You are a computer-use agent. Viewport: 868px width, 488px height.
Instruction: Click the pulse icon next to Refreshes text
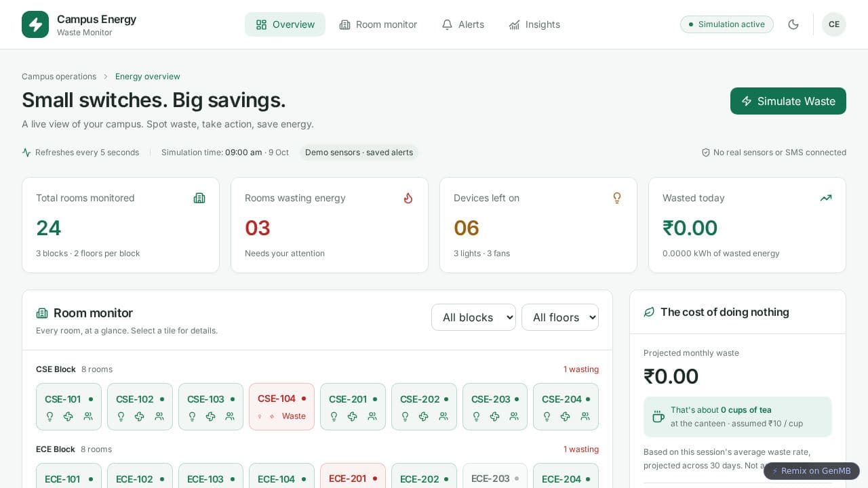point(26,152)
